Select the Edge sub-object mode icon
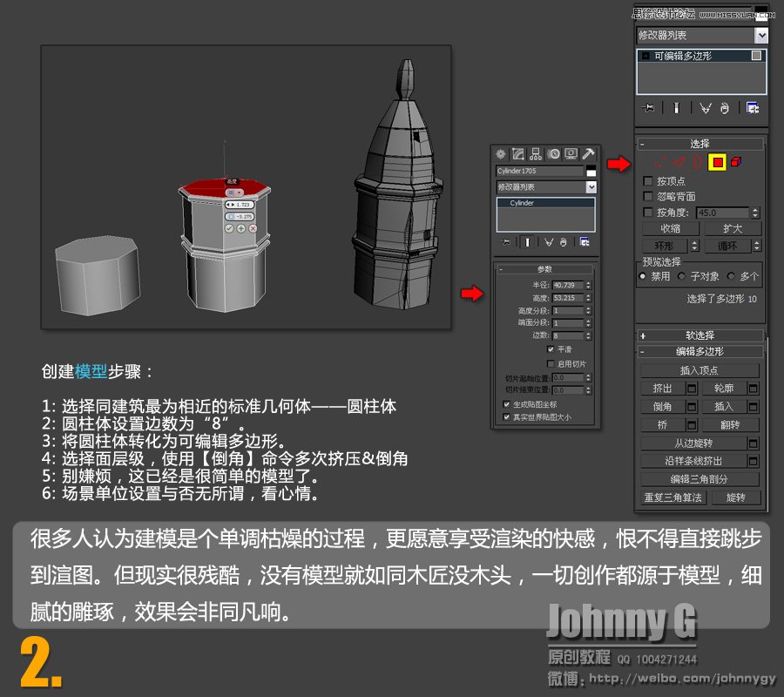Viewport: 784px width, 697px height. click(679, 161)
